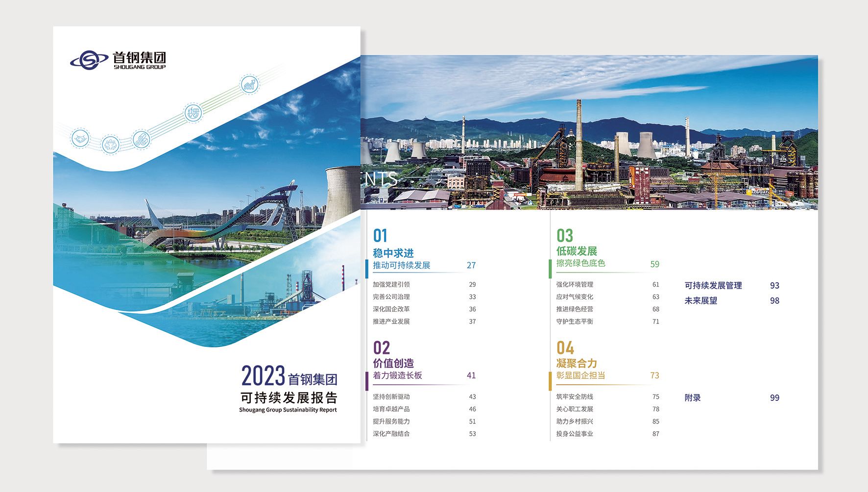The image size is (868, 492).
Task: Click chapter number 03
Action: pyautogui.click(x=565, y=236)
